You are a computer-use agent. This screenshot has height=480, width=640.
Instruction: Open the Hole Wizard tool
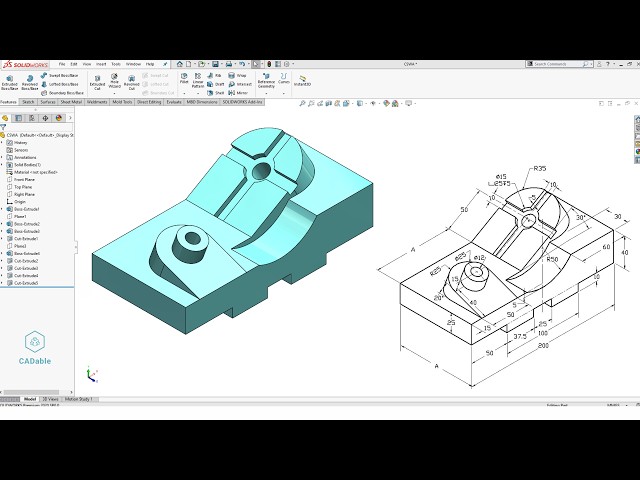pyautogui.click(x=114, y=81)
